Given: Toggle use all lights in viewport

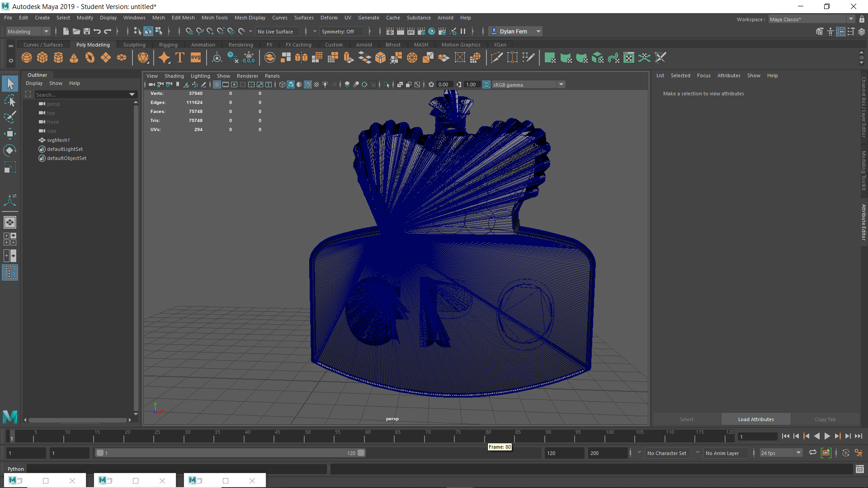Looking at the screenshot, I should pyautogui.click(x=325, y=84).
